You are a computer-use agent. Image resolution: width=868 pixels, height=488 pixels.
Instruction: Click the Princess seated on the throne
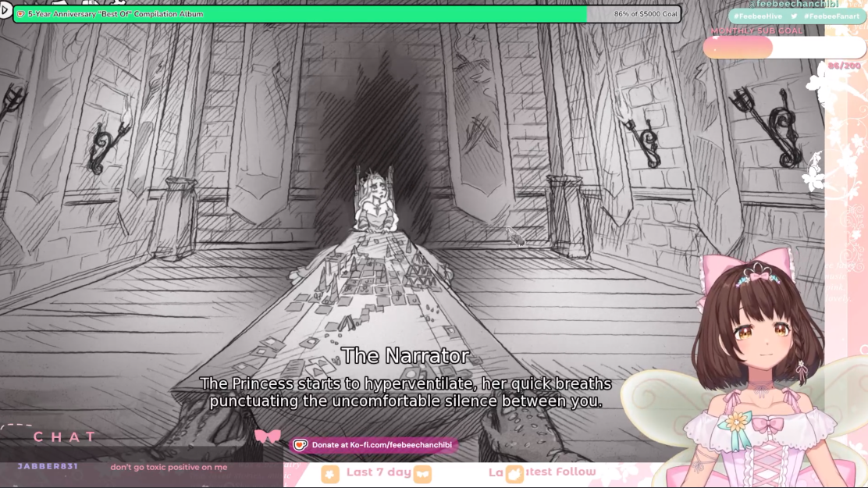(375, 202)
